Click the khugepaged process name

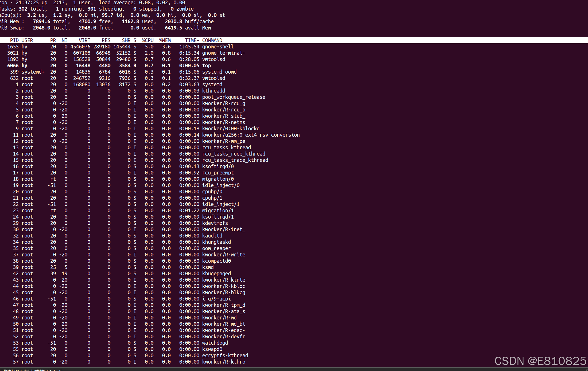(x=216, y=274)
